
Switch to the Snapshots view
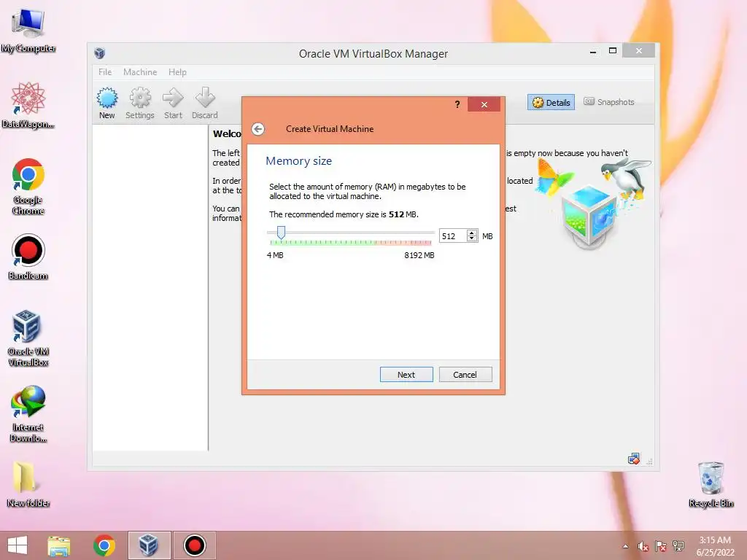coord(609,102)
